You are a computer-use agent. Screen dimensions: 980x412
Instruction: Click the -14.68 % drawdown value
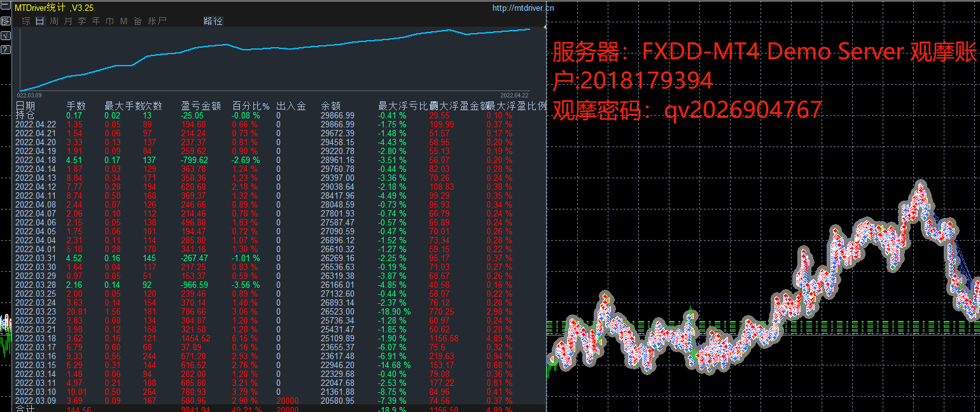pos(395,365)
